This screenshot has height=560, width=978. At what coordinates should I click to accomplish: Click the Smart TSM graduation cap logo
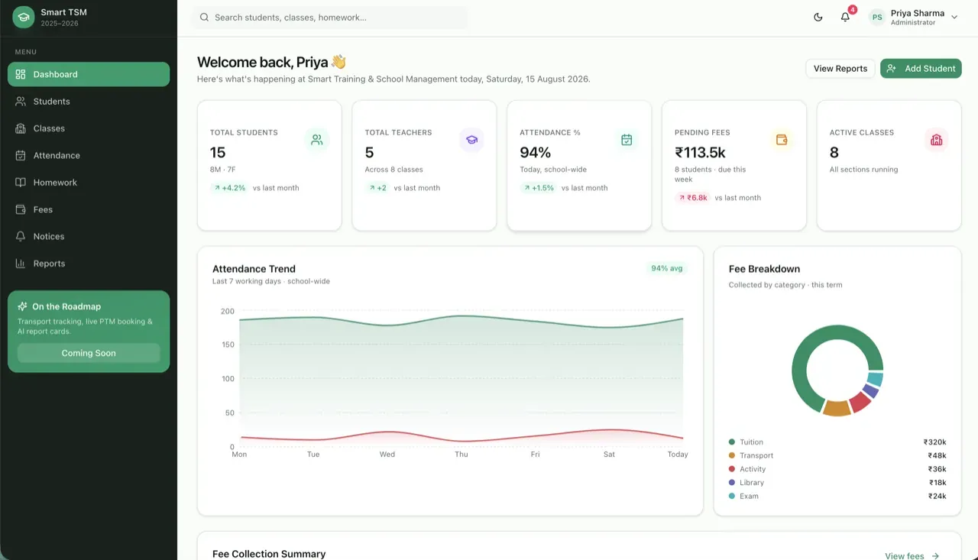24,18
